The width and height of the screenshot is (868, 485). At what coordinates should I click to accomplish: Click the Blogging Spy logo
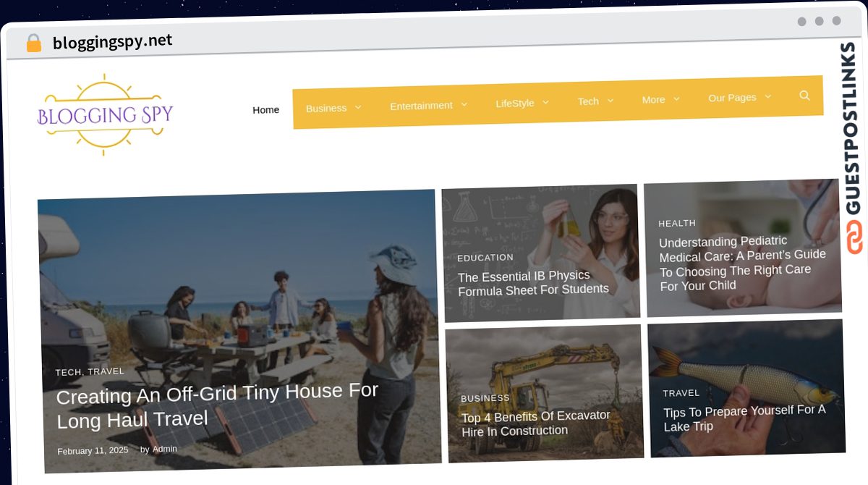click(x=105, y=114)
